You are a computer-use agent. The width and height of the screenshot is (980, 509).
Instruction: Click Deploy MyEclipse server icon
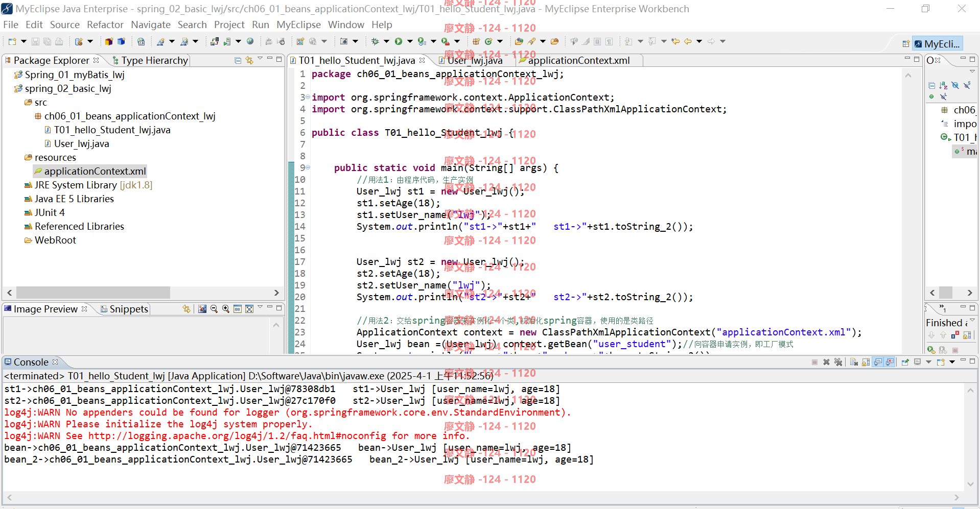(215, 41)
